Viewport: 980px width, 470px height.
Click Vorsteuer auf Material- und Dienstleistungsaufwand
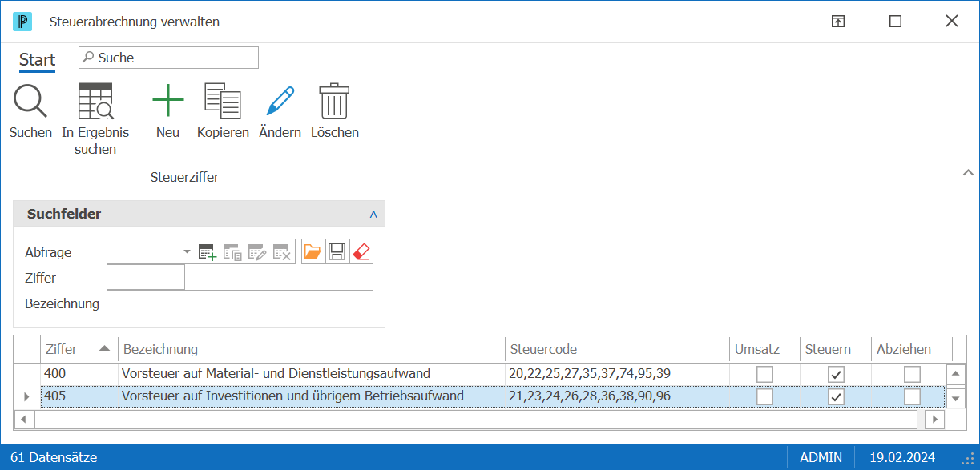click(276, 373)
